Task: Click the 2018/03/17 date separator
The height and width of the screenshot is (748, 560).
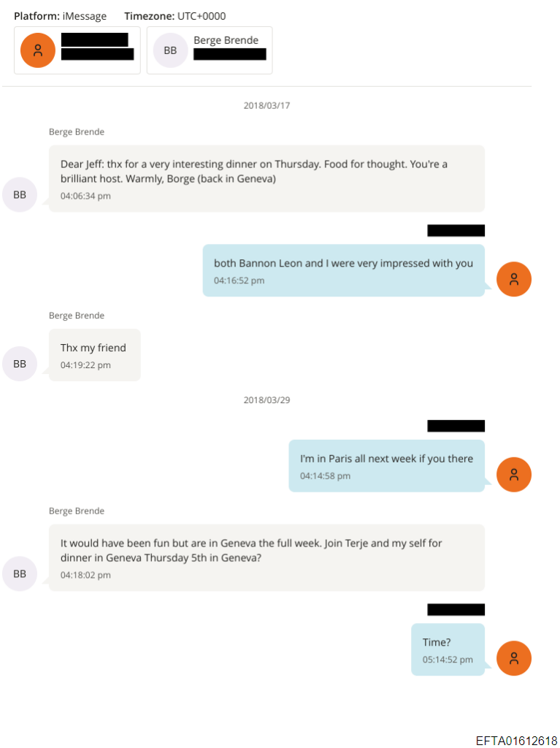Action: point(266,105)
